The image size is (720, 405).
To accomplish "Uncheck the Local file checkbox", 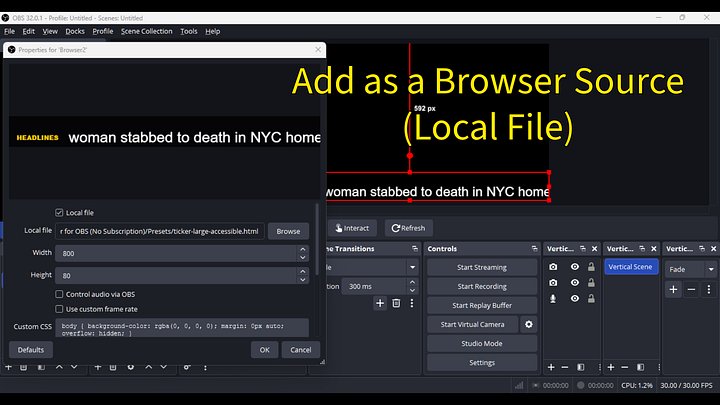I will pos(59,213).
